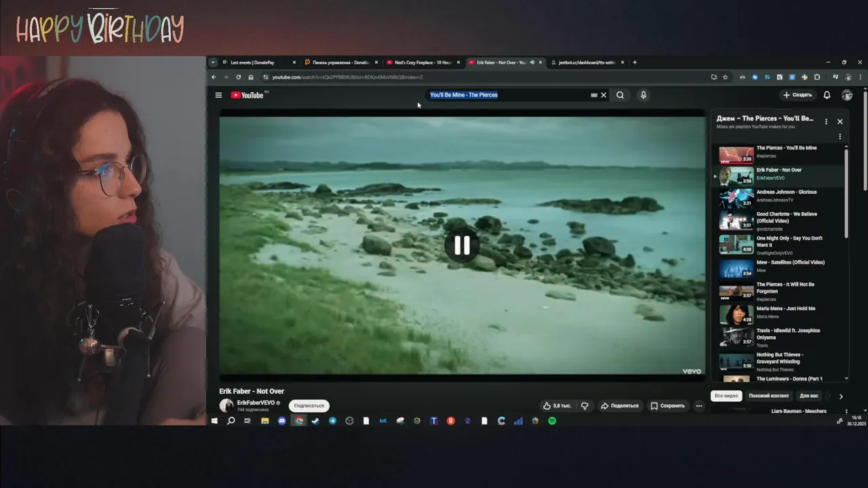Open Steam from the taskbar
This screenshot has height=488, width=868.
315,421
